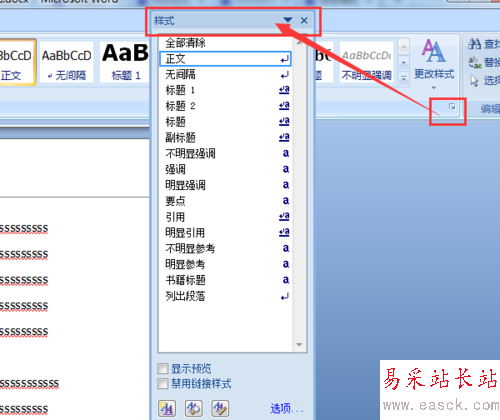500x420 pixels.
Task: Apply the 不明显强调 style from the list
Action: (x=225, y=153)
